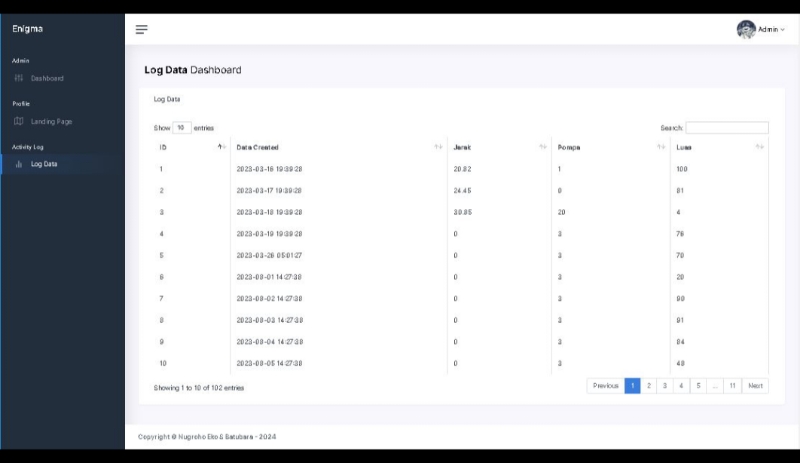Open the Show entries count selector
The image size is (800, 463).
pyautogui.click(x=182, y=128)
